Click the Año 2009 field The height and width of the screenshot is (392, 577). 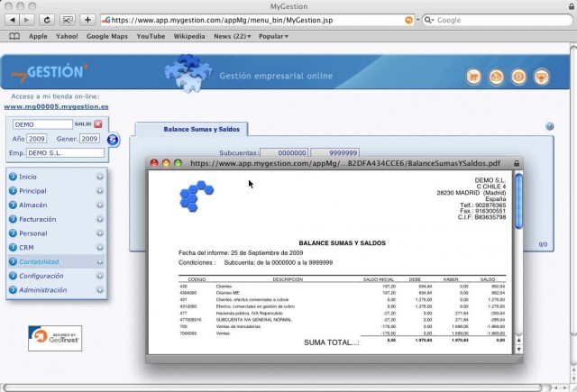coord(36,139)
